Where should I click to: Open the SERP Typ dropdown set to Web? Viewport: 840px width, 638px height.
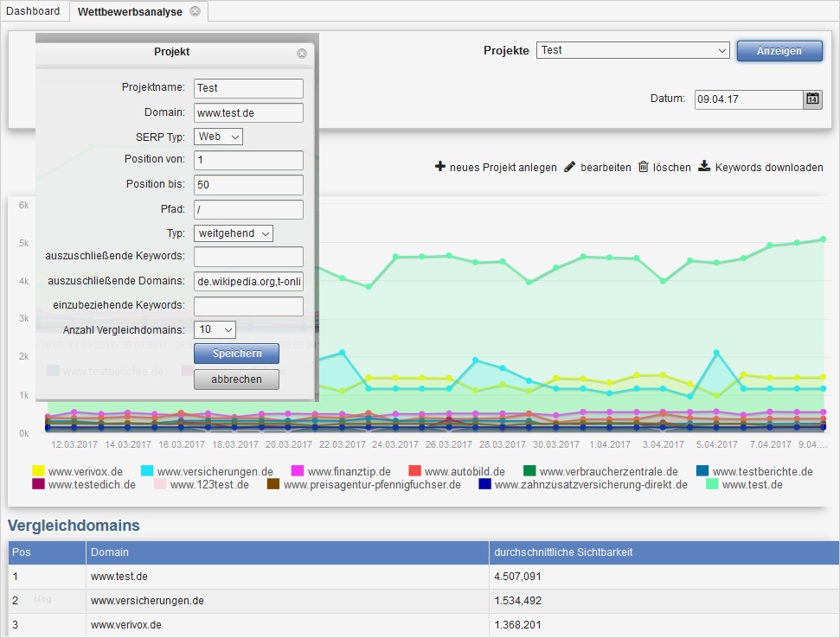pos(219,137)
